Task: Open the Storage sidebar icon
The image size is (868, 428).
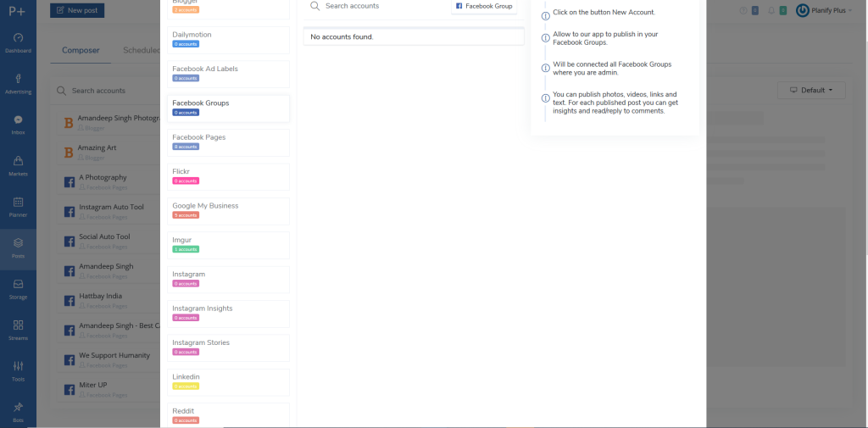Action: coord(18,289)
